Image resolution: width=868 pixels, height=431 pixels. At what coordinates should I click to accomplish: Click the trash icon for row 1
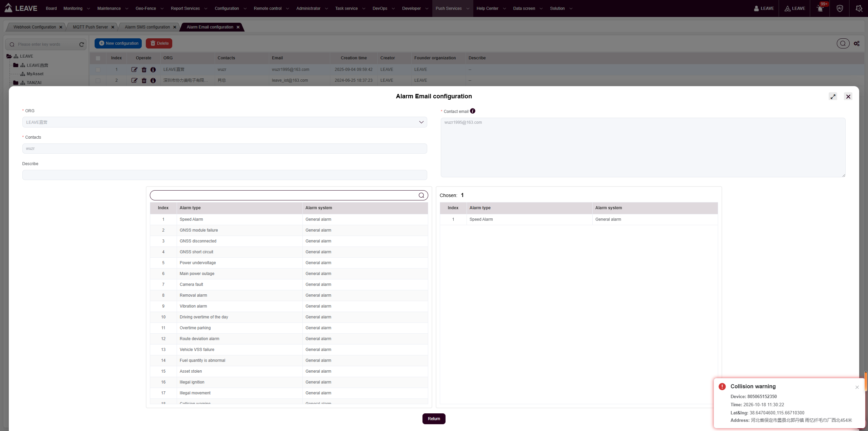[x=144, y=70]
